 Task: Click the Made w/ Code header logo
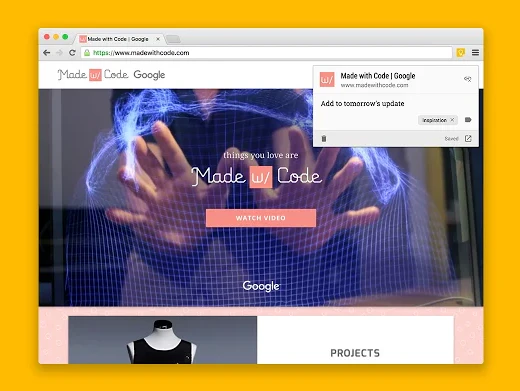pyautogui.click(x=93, y=75)
